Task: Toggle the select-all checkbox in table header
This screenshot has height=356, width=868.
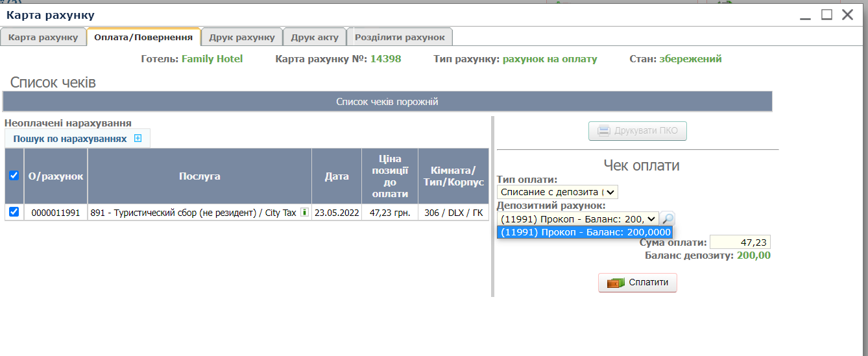Action: [x=14, y=176]
